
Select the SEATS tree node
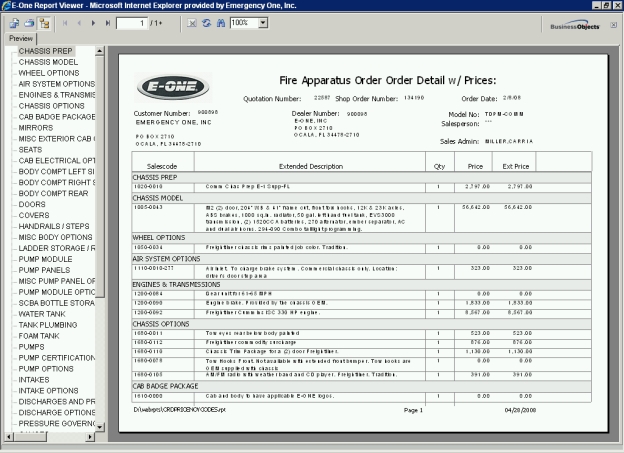click(x=30, y=150)
